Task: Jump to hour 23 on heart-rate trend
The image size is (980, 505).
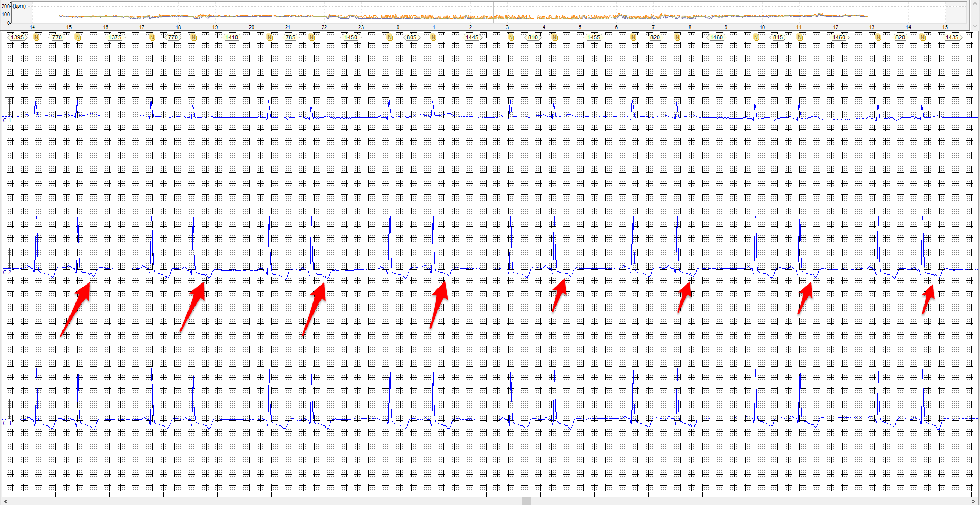Action: 361,27
